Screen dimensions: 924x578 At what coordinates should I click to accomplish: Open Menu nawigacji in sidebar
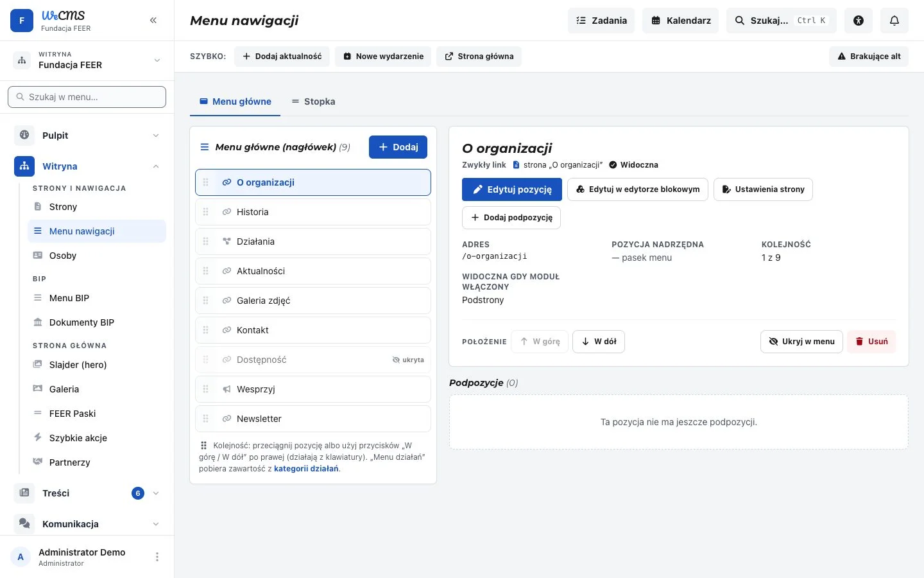tap(97, 231)
